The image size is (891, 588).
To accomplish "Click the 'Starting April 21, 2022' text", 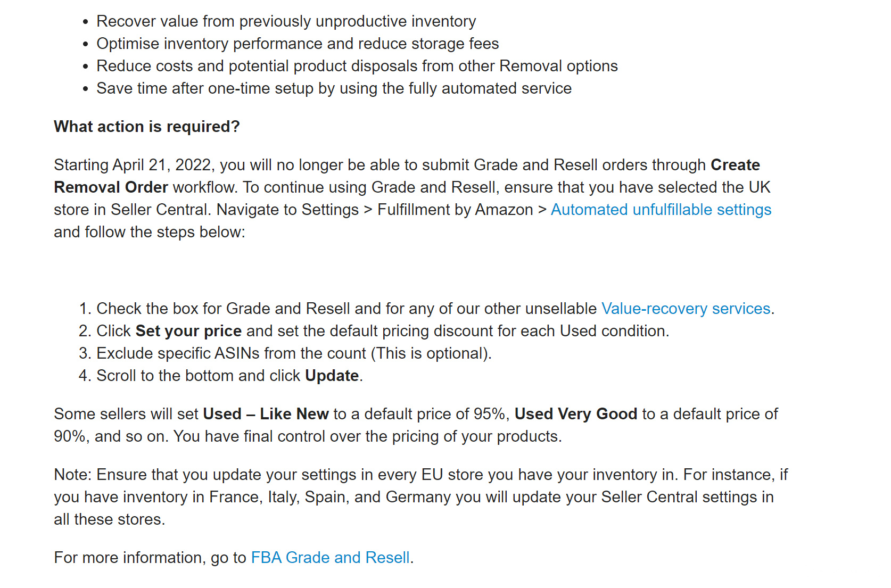I will point(133,165).
